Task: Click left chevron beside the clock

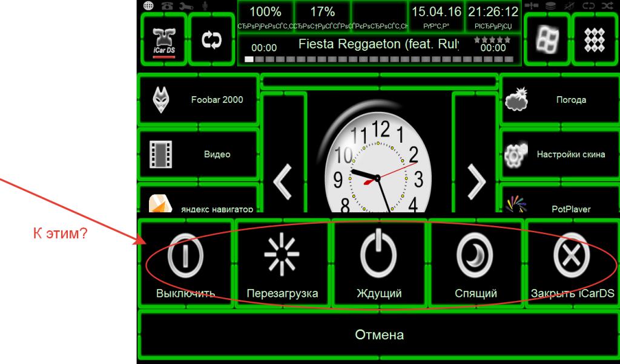Action: point(283,180)
